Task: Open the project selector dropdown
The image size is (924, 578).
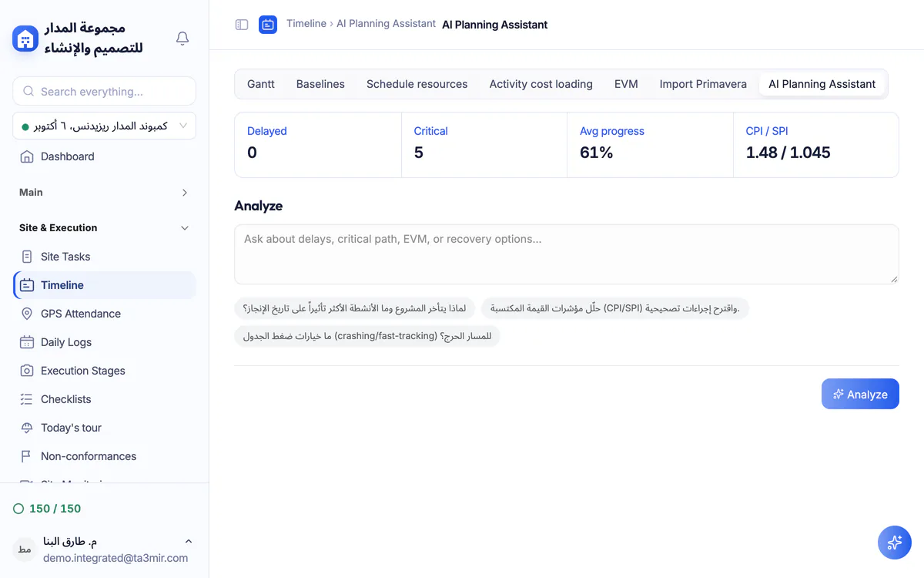Action: (x=104, y=126)
